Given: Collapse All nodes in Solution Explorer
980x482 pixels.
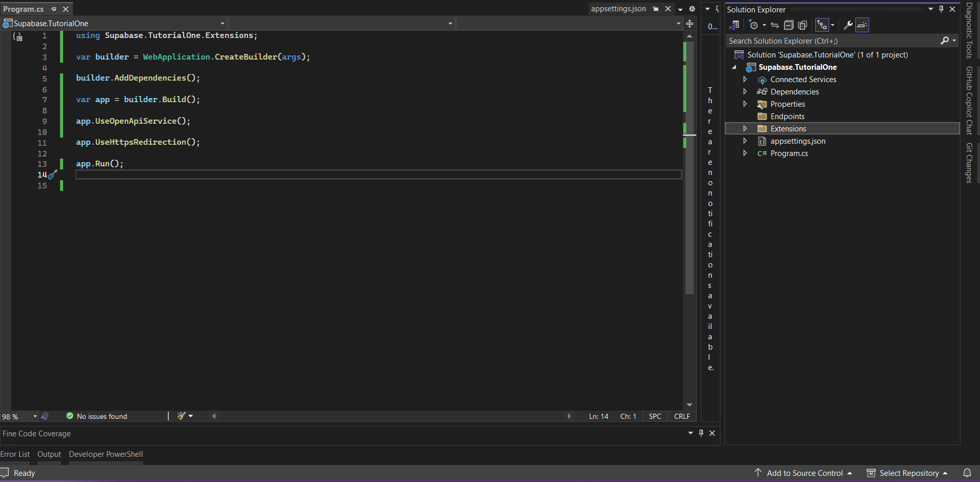Looking at the screenshot, I should (789, 25).
